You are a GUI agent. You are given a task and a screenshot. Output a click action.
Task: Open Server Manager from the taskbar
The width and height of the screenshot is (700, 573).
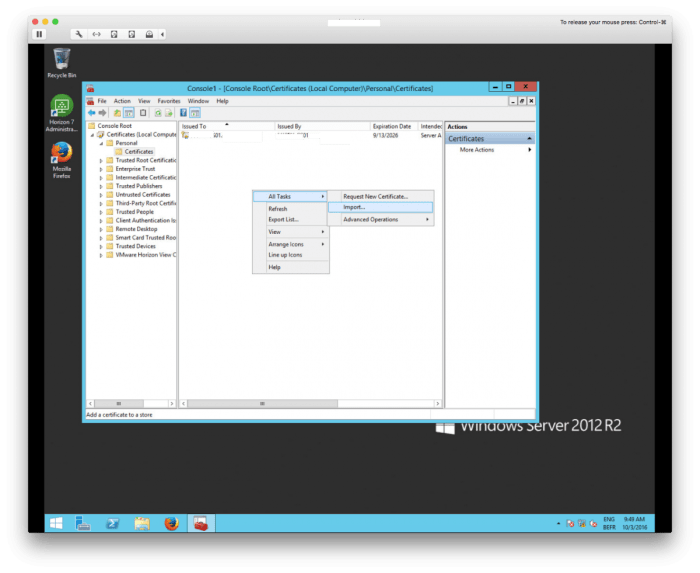(83, 523)
